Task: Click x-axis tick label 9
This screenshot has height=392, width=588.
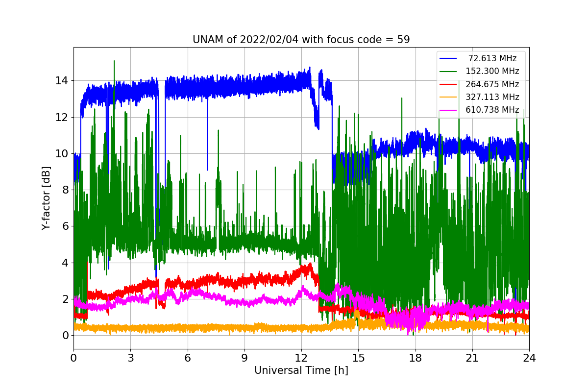Action: (245, 358)
